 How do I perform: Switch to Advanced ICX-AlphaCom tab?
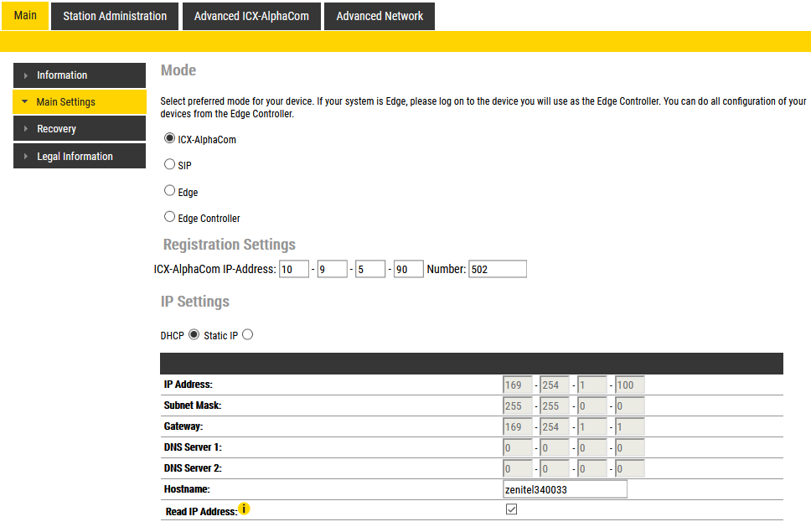pos(251,16)
